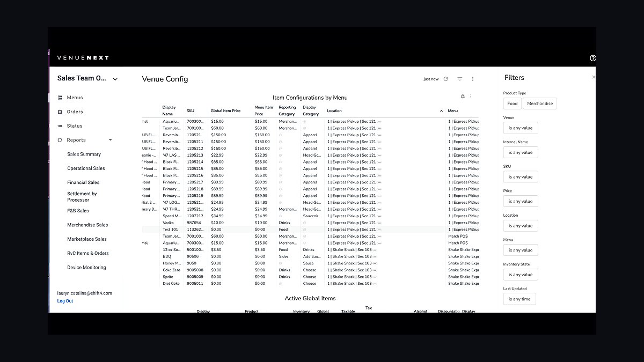Click the Reports circular icon
This screenshot has width=644, height=362.
pyautogui.click(x=60, y=140)
